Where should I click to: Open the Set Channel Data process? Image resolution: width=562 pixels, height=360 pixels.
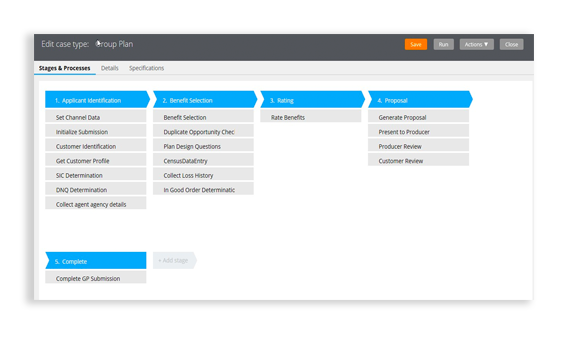pos(96,117)
